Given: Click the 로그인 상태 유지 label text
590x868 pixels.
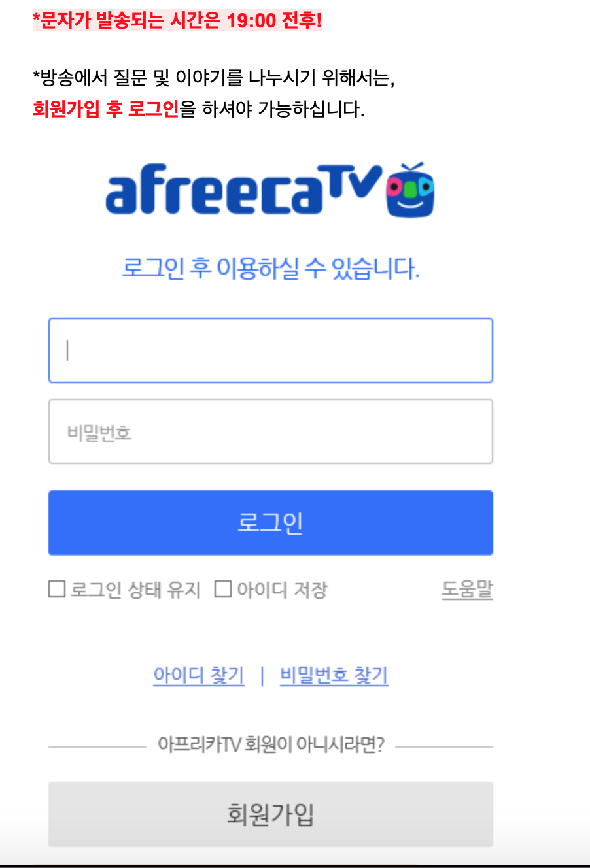Looking at the screenshot, I should click(x=135, y=590).
